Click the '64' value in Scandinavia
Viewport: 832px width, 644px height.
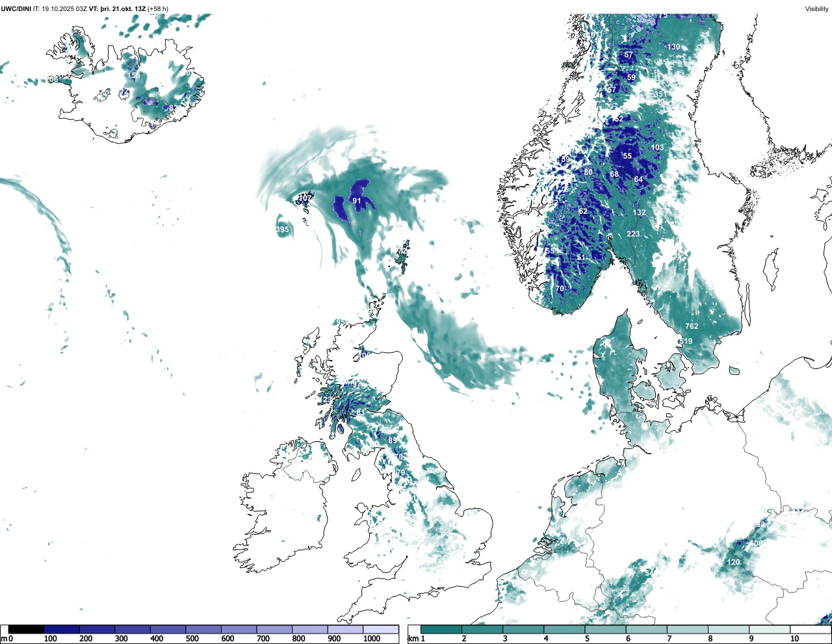point(638,179)
